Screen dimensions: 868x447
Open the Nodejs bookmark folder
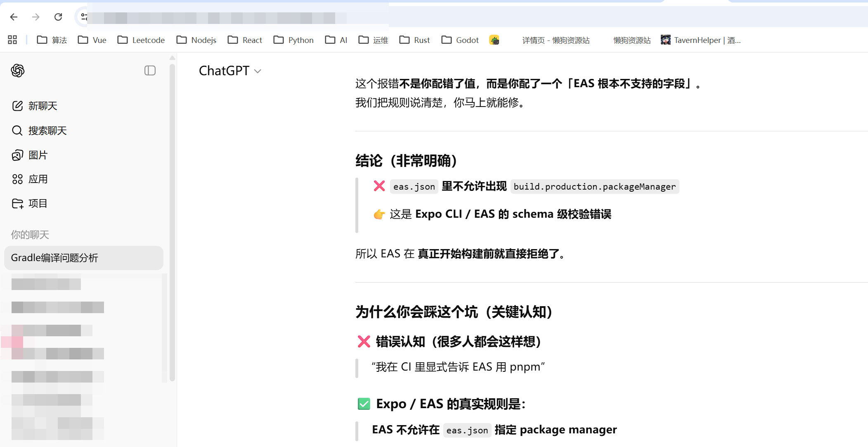tap(196, 40)
